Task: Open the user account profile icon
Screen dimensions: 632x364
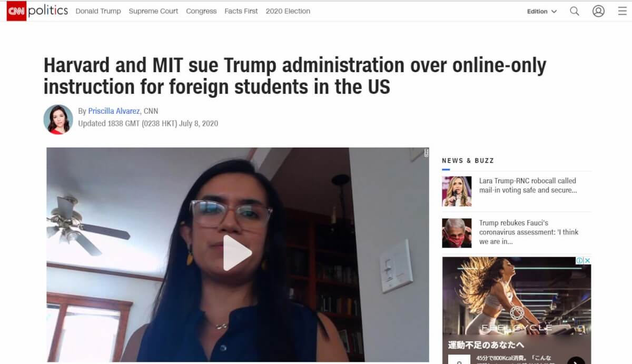Action: [x=598, y=11]
